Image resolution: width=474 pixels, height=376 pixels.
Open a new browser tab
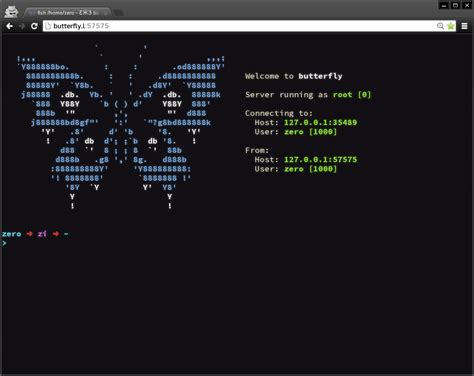pos(118,13)
